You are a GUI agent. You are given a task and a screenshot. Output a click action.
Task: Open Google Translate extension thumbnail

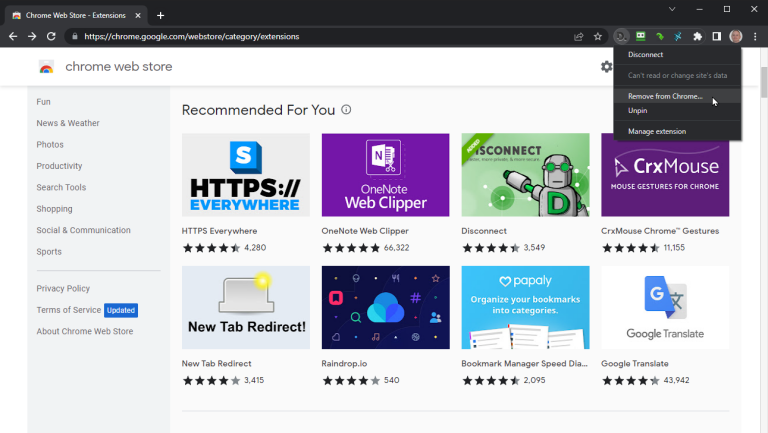pyautogui.click(x=665, y=308)
